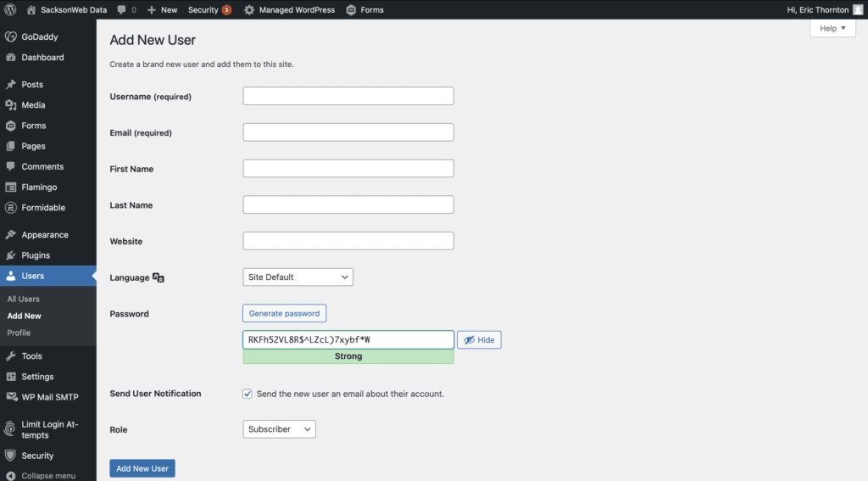Open the Language dropdown
This screenshot has width=868, height=481.
(298, 277)
